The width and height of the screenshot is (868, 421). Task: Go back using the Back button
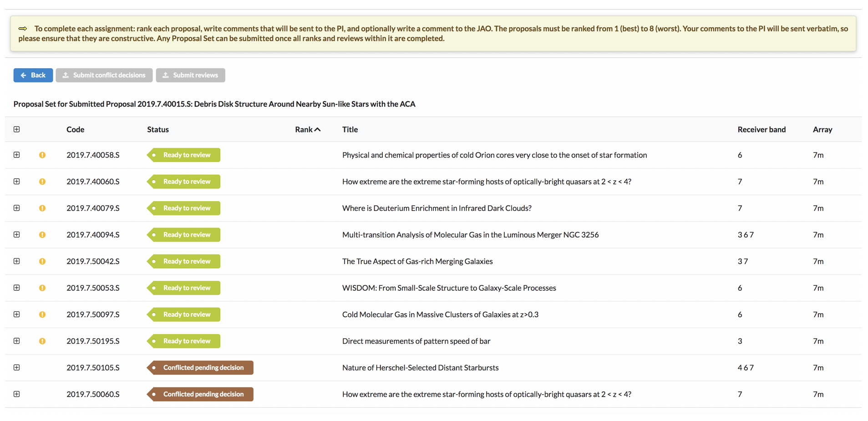click(x=33, y=75)
